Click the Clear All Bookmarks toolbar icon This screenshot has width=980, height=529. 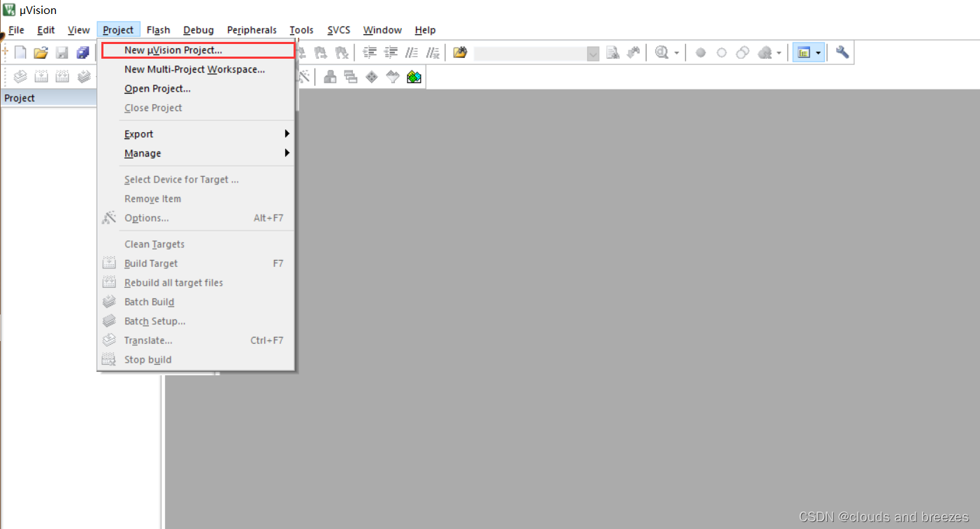(342, 52)
